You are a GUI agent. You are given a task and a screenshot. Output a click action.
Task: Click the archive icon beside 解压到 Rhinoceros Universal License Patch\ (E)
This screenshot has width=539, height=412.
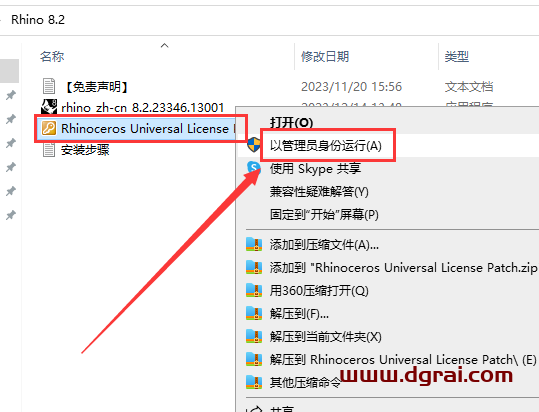click(x=254, y=359)
